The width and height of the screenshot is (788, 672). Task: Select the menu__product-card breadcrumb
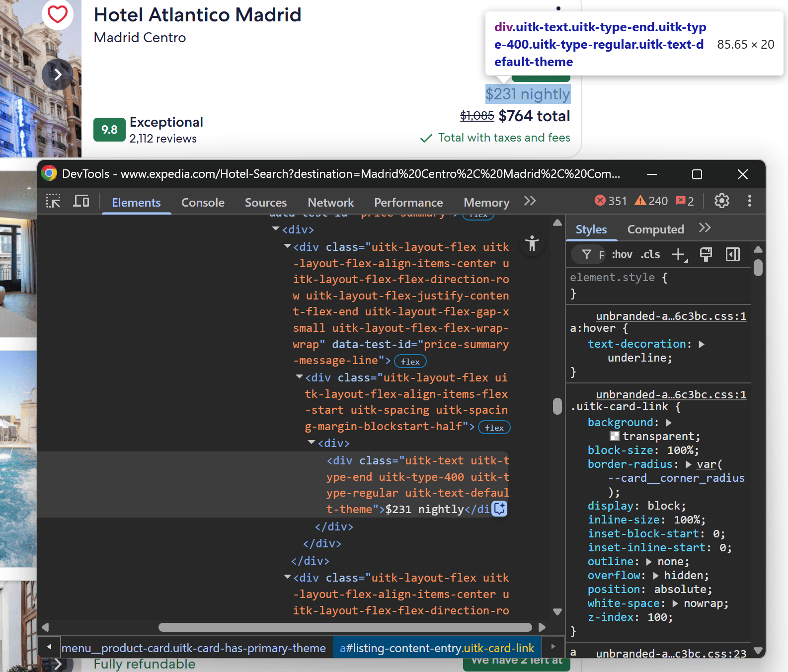pyautogui.click(x=194, y=648)
